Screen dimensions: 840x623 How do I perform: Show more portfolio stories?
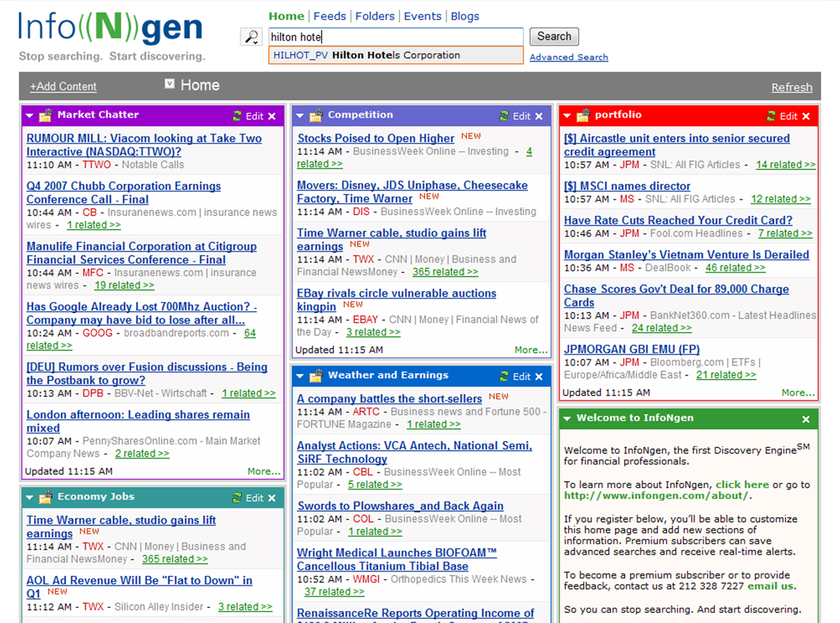pyautogui.click(x=798, y=393)
